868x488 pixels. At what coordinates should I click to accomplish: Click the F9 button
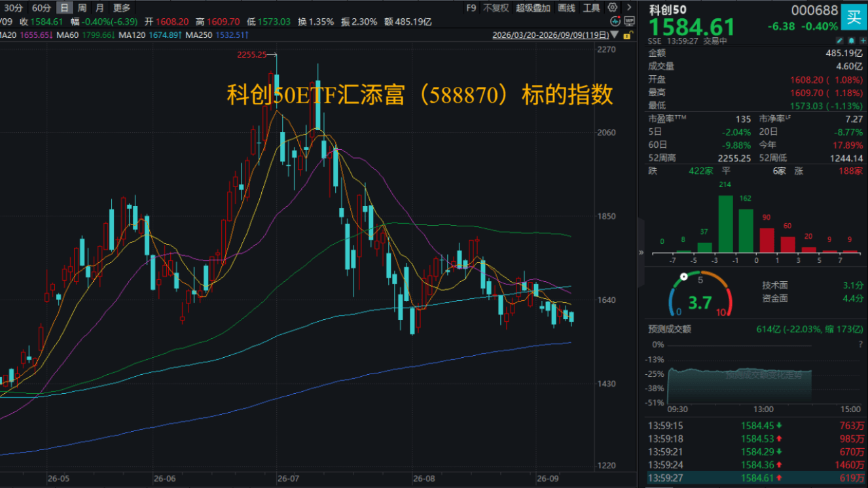pyautogui.click(x=471, y=8)
